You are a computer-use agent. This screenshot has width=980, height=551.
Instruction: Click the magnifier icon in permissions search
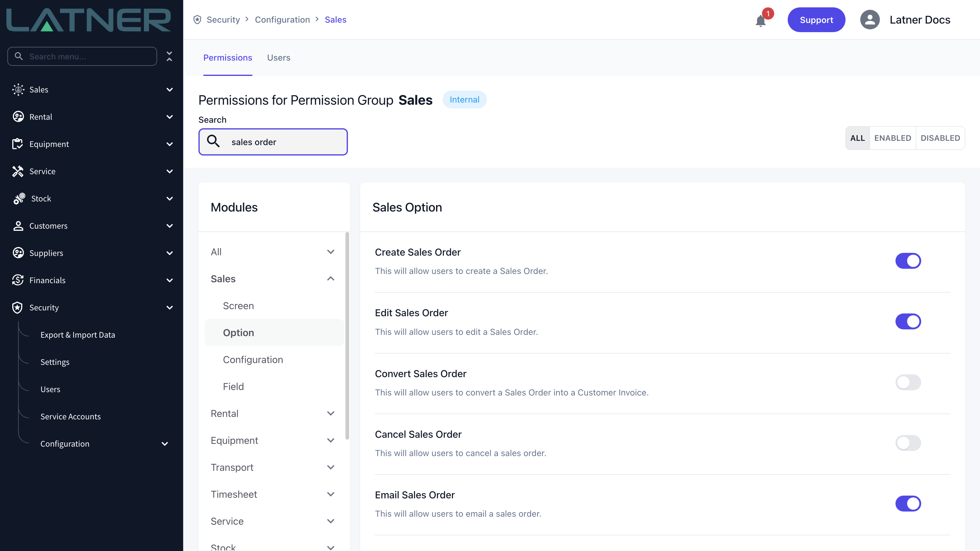(x=213, y=141)
